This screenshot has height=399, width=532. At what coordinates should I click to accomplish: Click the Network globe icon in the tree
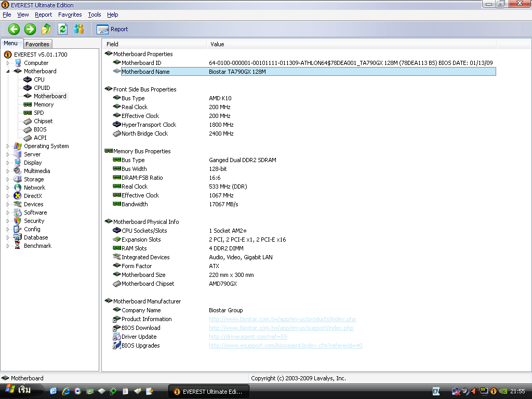pos(18,188)
